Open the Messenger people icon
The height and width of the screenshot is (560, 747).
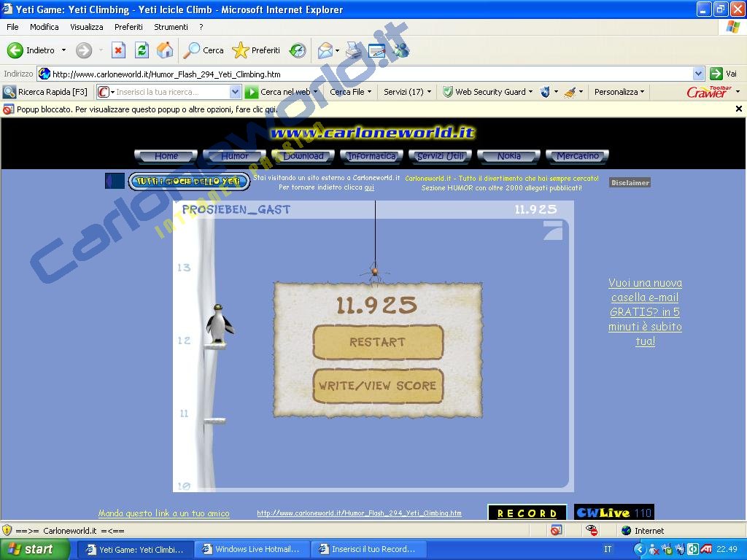tap(401, 50)
